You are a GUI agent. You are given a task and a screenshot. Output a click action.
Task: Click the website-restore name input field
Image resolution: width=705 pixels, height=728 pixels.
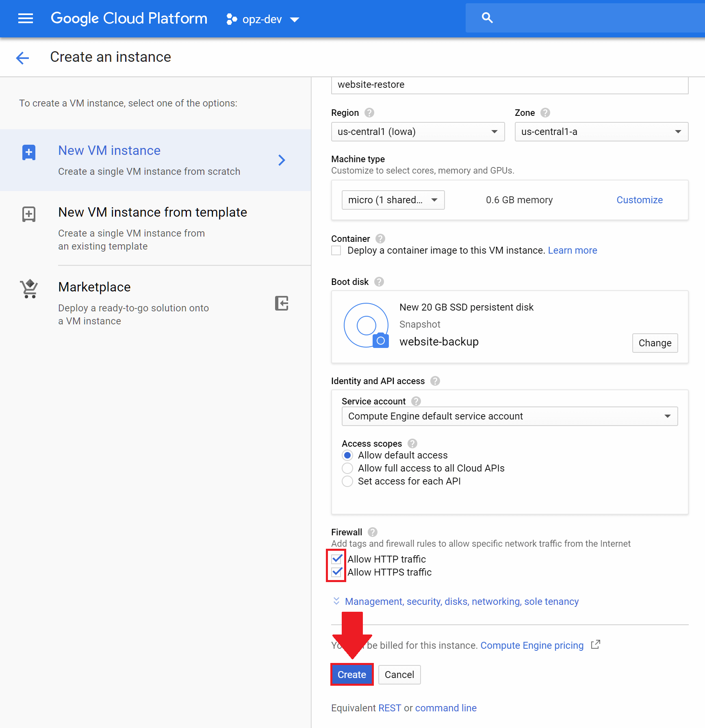coord(510,85)
